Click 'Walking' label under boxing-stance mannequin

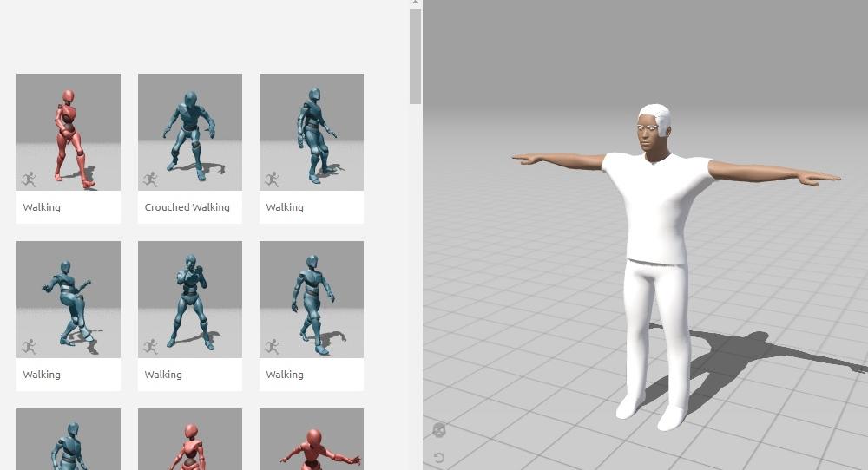[x=163, y=375]
